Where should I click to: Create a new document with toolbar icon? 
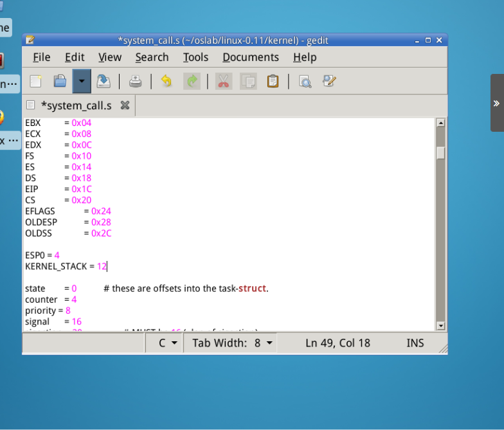click(x=36, y=82)
